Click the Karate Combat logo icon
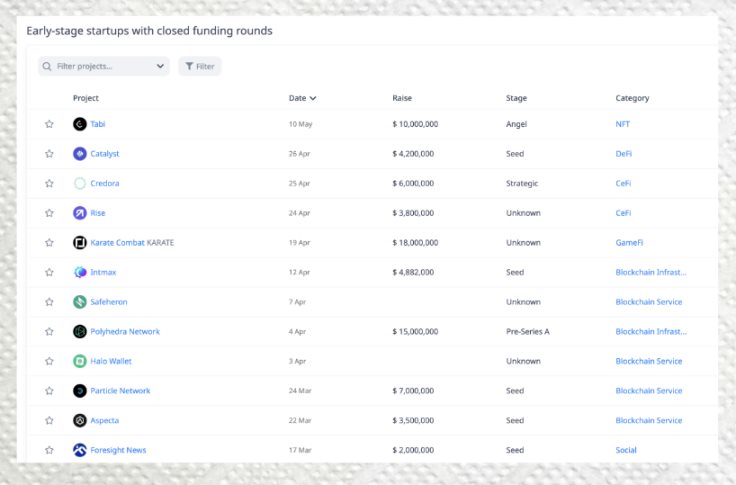736x485 pixels. point(80,243)
